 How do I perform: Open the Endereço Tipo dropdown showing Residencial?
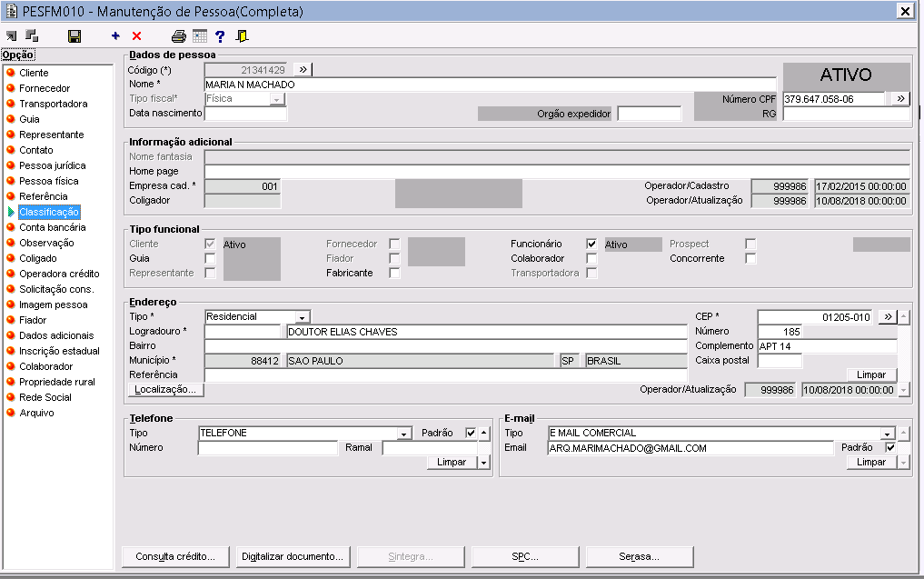pos(303,317)
